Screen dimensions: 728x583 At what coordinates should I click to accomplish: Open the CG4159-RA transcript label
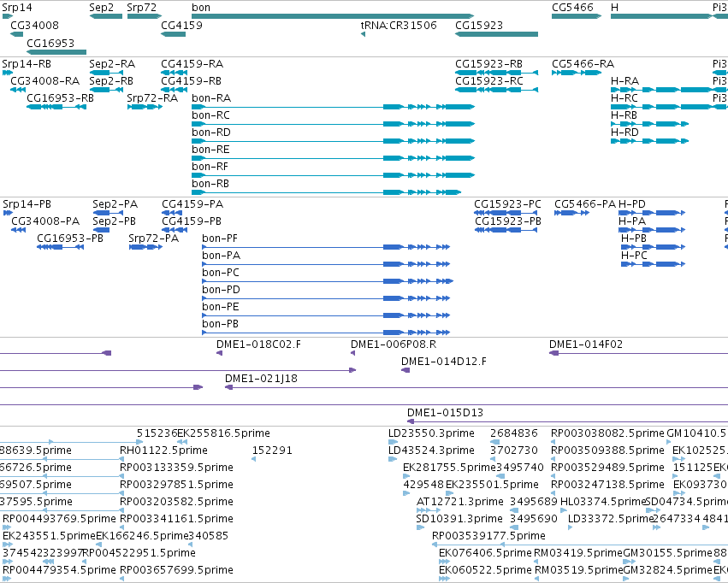[x=192, y=64]
